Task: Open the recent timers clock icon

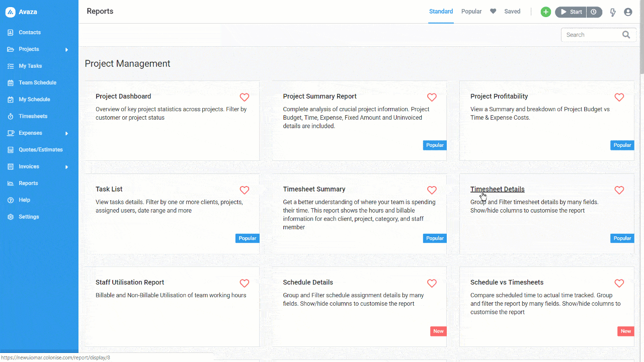Action: pyautogui.click(x=594, y=12)
